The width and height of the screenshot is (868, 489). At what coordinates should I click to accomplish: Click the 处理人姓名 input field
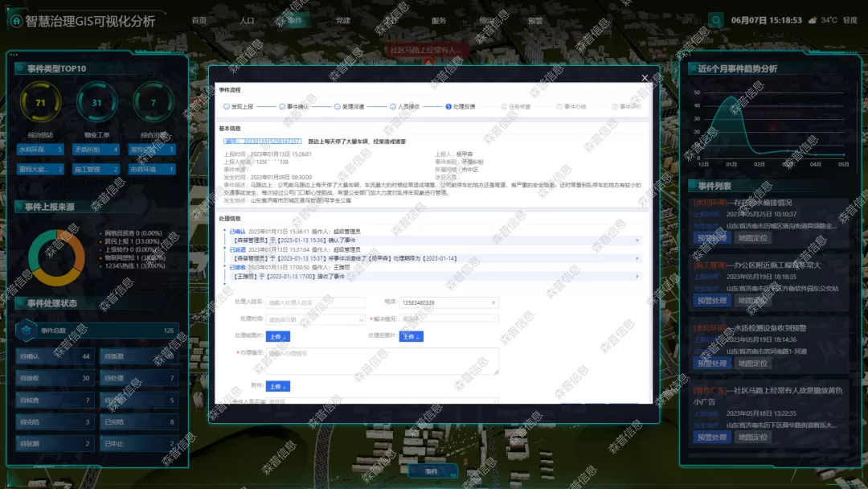[x=316, y=303]
